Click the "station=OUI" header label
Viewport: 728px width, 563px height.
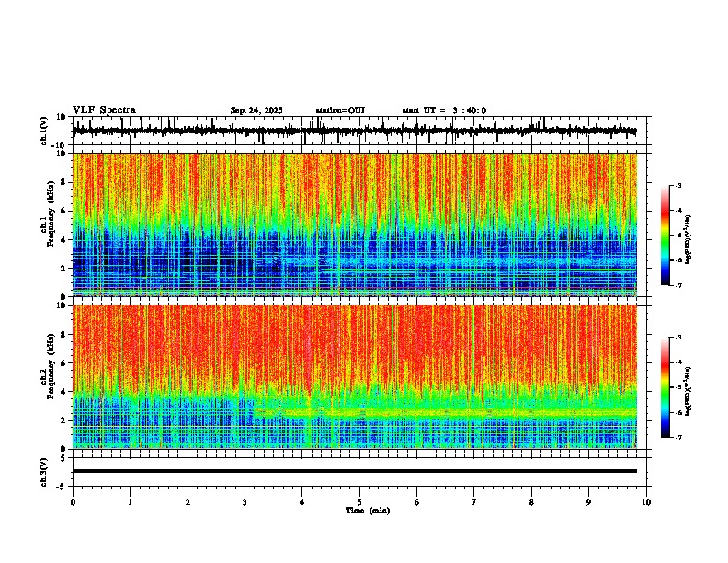pos(340,110)
